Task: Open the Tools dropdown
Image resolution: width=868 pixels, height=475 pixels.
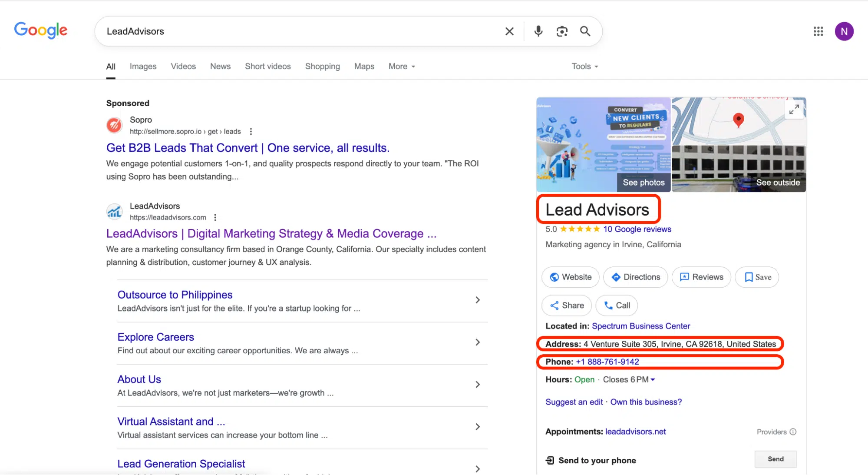Action: pyautogui.click(x=584, y=66)
